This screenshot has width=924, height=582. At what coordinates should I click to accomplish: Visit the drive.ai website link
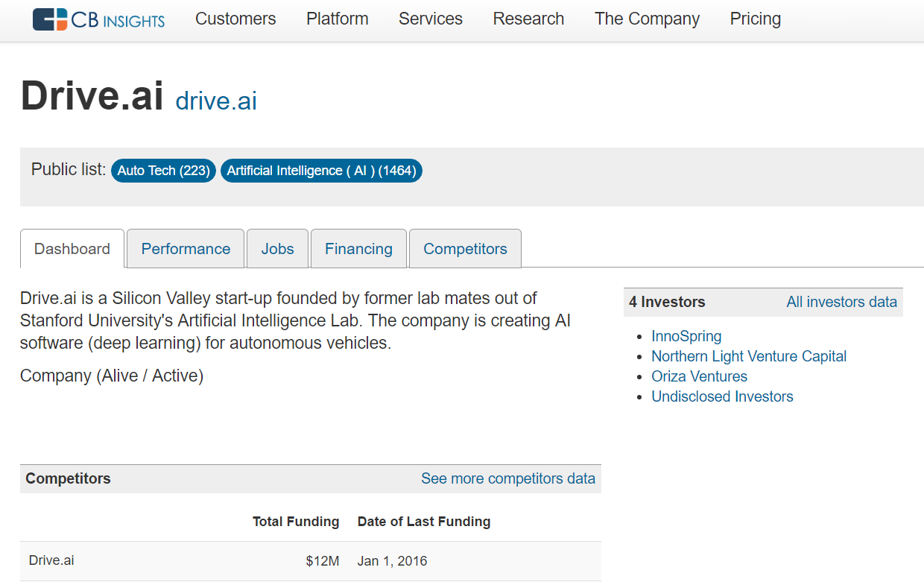[x=216, y=101]
